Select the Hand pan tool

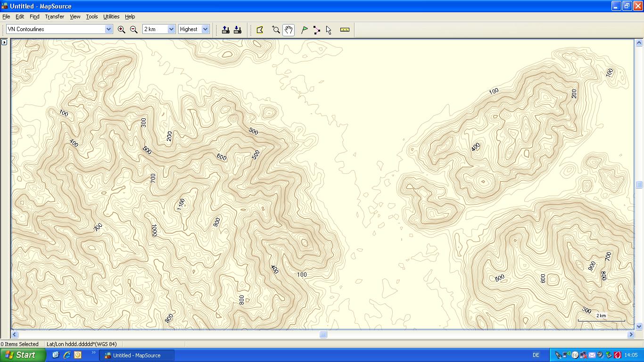click(x=289, y=30)
